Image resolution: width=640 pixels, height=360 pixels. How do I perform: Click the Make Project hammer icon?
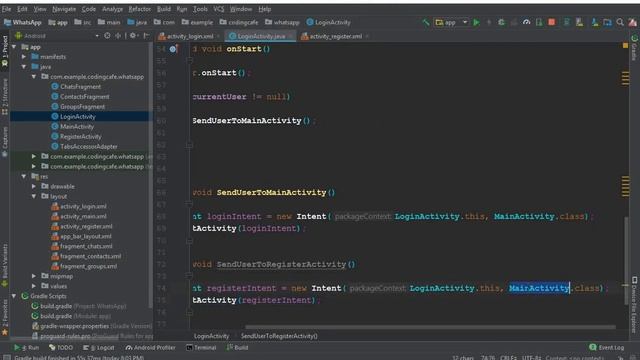point(426,22)
